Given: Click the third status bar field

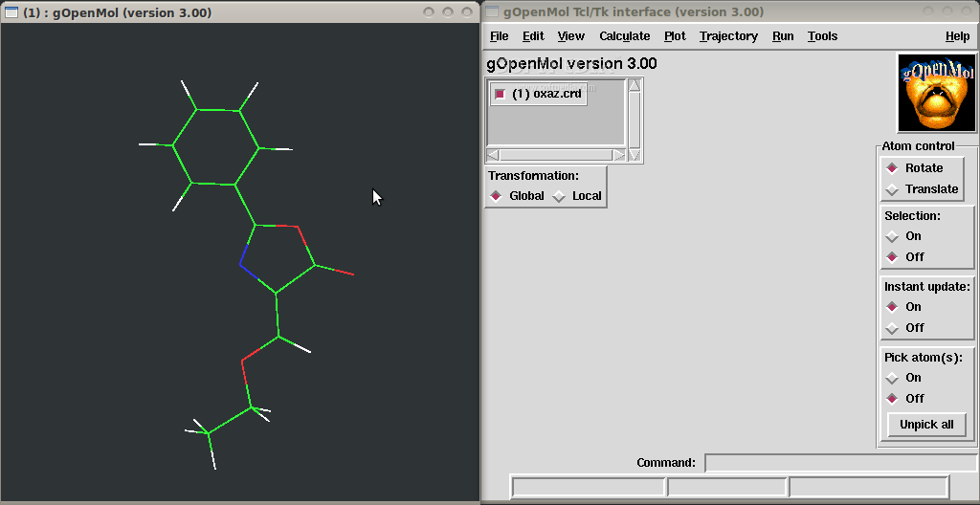Looking at the screenshot, I should [x=869, y=486].
